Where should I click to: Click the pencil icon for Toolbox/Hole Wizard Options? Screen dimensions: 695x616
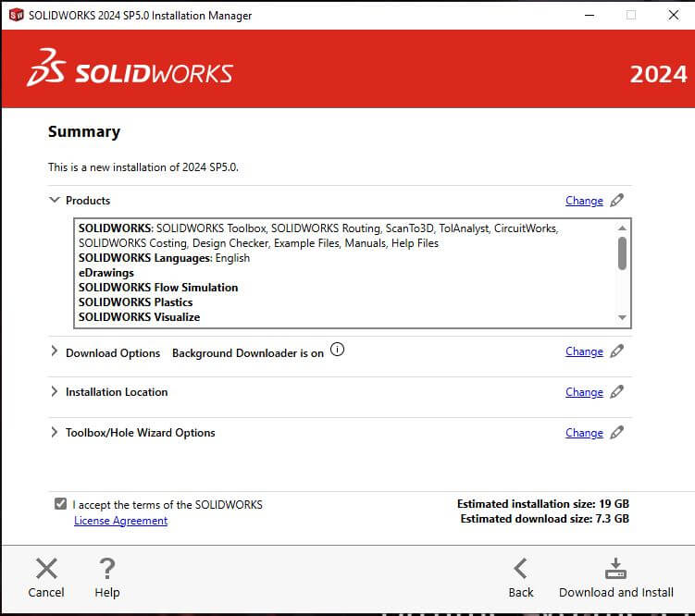(x=616, y=433)
